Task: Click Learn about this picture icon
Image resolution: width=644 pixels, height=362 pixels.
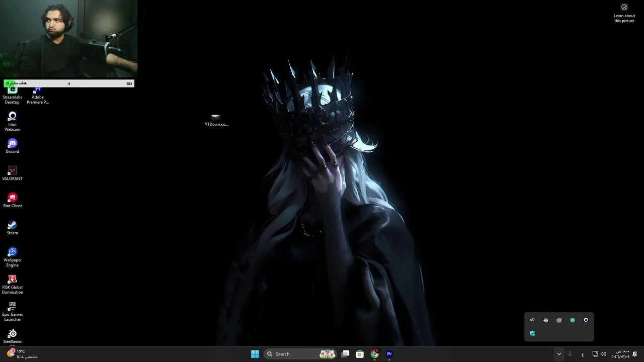Action: (x=624, y=13)
